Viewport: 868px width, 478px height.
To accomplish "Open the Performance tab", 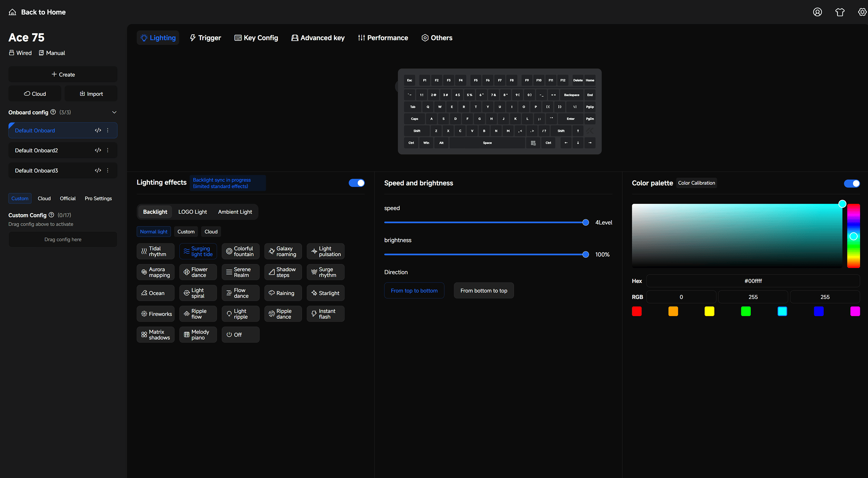I will tap(383, 38).
